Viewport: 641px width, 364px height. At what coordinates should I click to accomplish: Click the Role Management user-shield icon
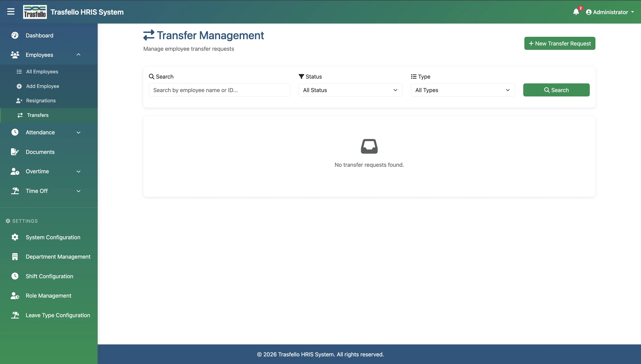[15, 295]
